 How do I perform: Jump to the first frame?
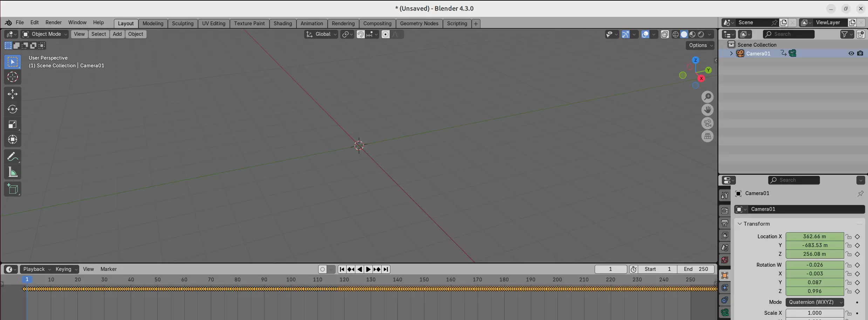[x=342, y=269]
